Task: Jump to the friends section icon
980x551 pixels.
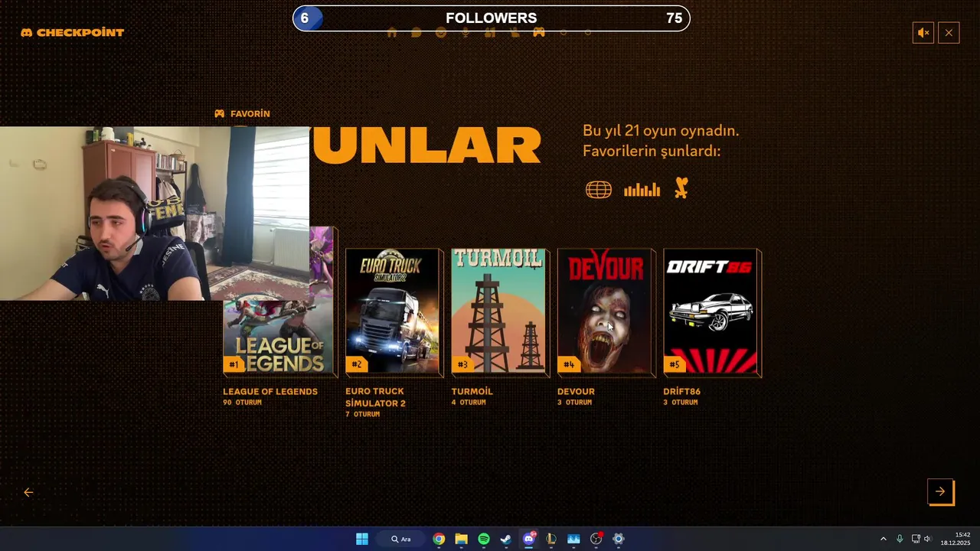Action: pos(490,33)
